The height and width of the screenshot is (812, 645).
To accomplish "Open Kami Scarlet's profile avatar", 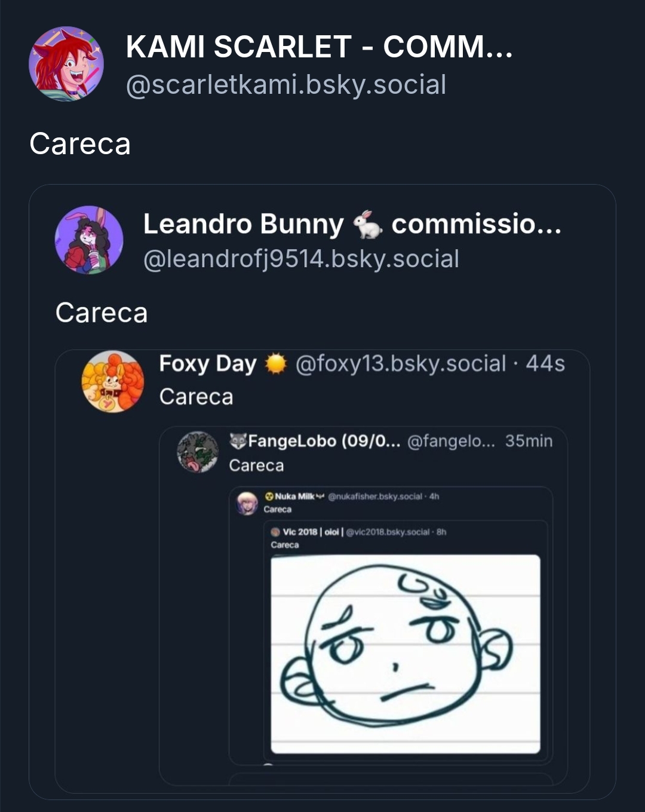I will pos(66,64).
